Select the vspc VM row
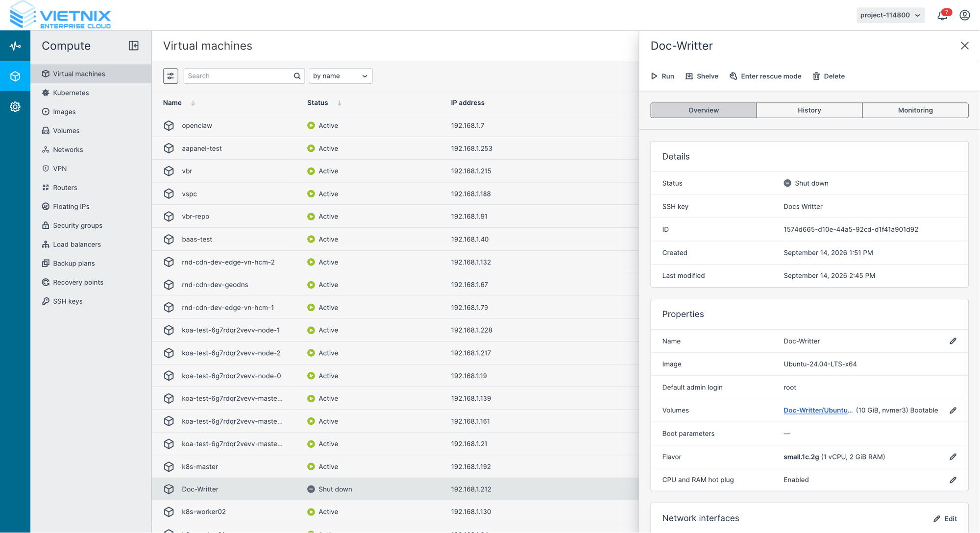Image resolution: width=980 pixels, height=533 pixels. (x=395, y=194)
